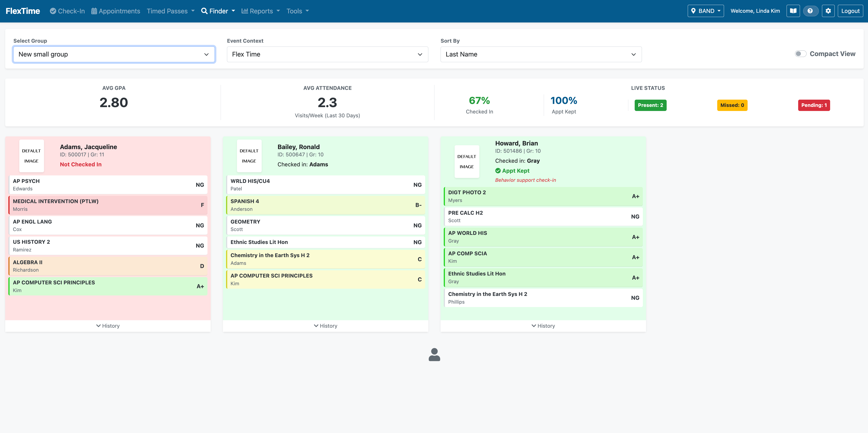This screenshot has height=433, width=868.
Task: Select the AP WORLD HIS course row
Action: [x=543, y=237]
